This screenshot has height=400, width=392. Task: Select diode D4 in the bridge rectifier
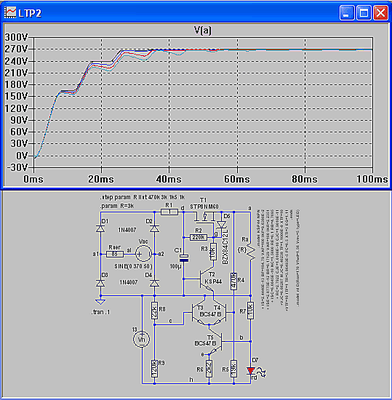(x=154, y=283)
